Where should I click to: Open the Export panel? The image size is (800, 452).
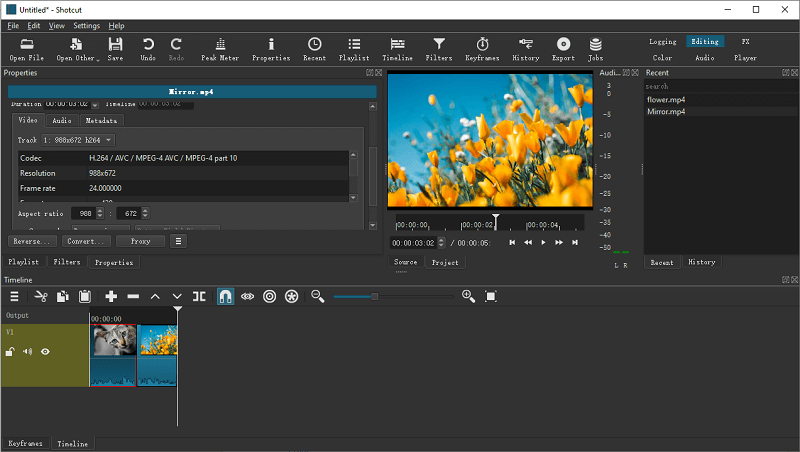pos(563,48)
